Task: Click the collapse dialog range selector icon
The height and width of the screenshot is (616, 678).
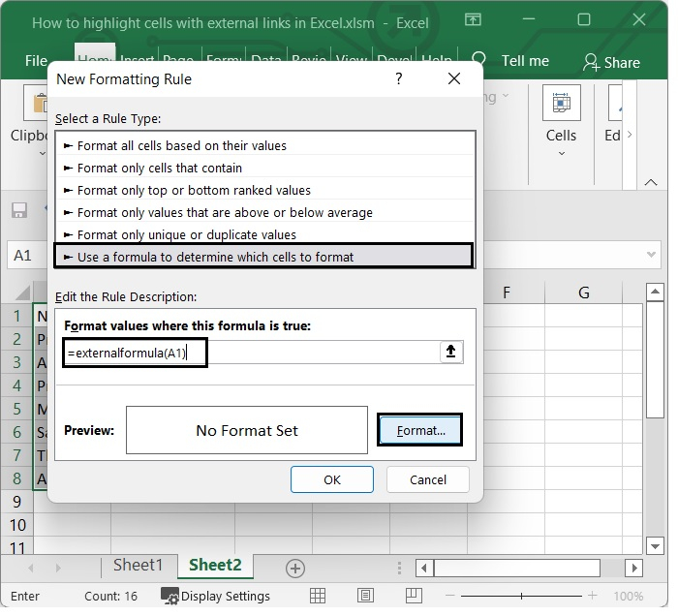Action: [450, 353]
